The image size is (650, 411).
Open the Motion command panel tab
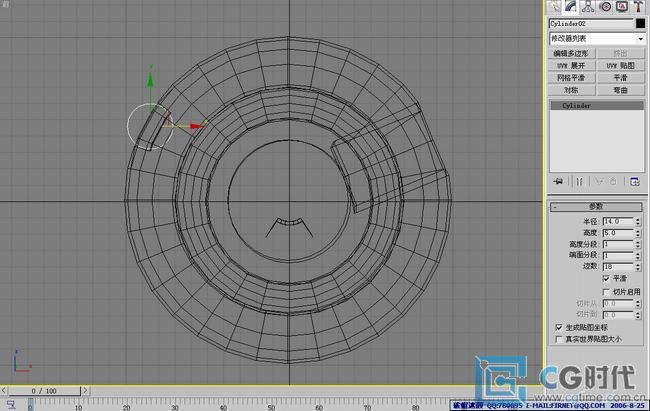pyautogui.click(x=605, y=7)
